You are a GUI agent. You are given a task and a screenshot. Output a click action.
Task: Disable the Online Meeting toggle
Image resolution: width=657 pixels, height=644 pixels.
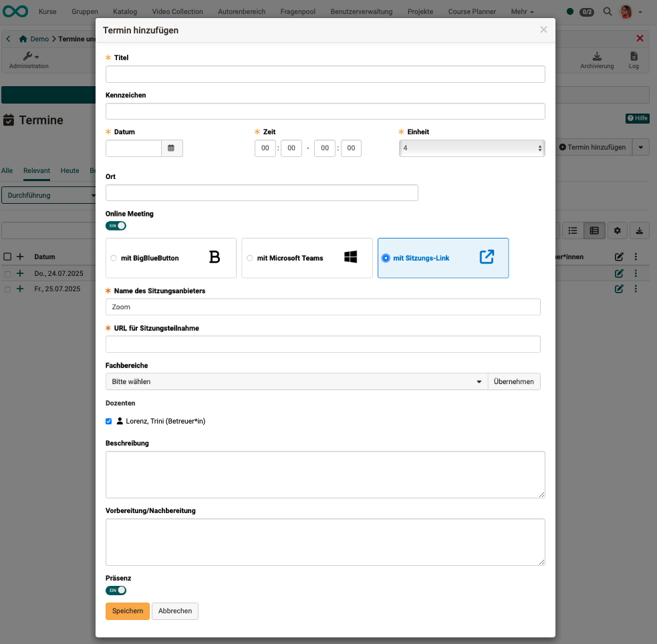click(x=115, y=225)
